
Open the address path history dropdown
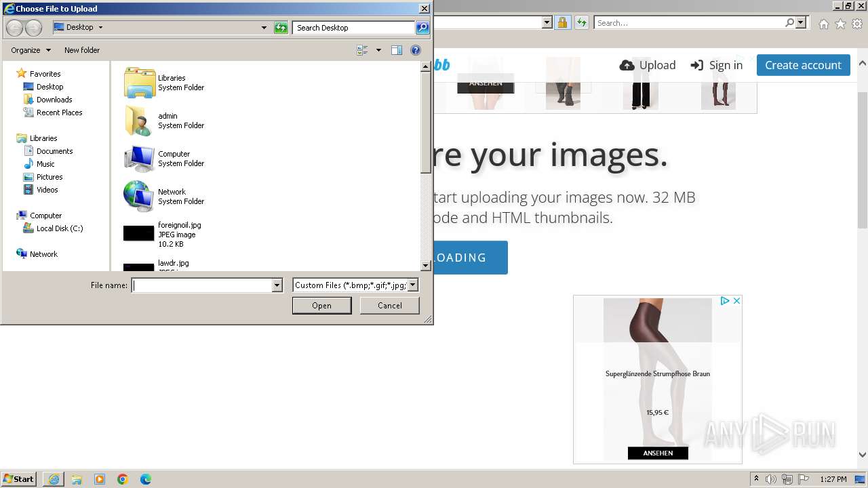pyautogui.click(x=264, y=28)
